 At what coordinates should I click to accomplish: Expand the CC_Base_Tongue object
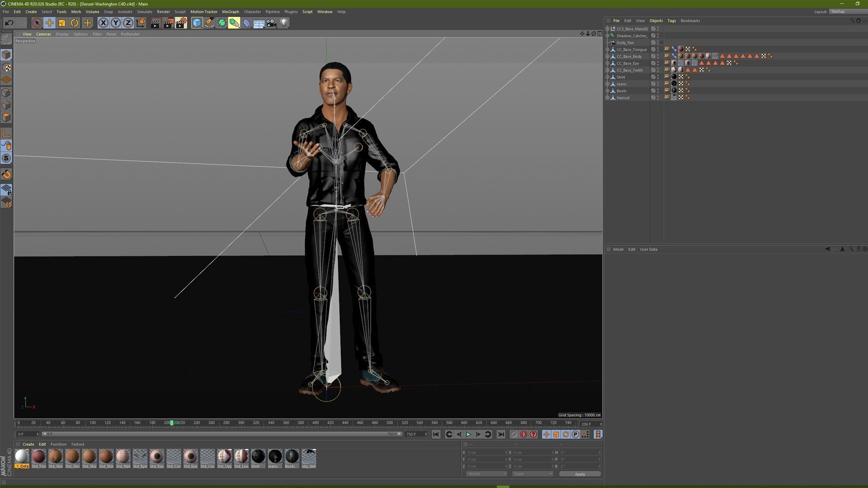(x=608, y=50)
